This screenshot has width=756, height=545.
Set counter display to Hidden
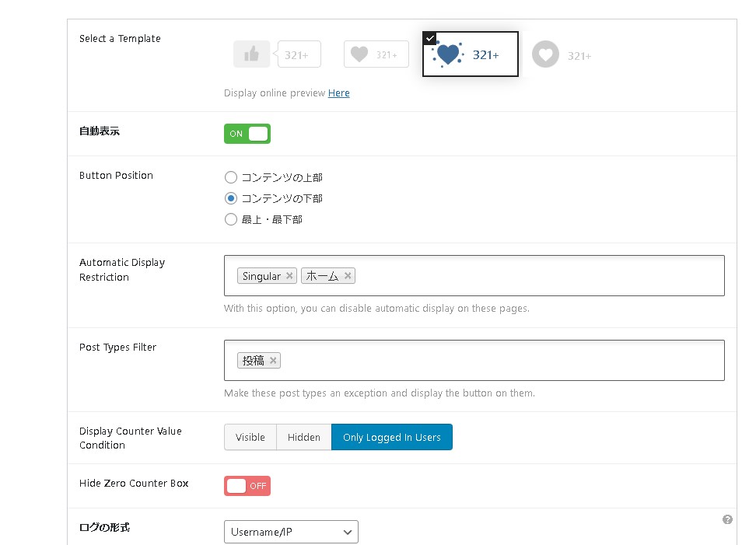pyautogui.click(x=304, y=437)
